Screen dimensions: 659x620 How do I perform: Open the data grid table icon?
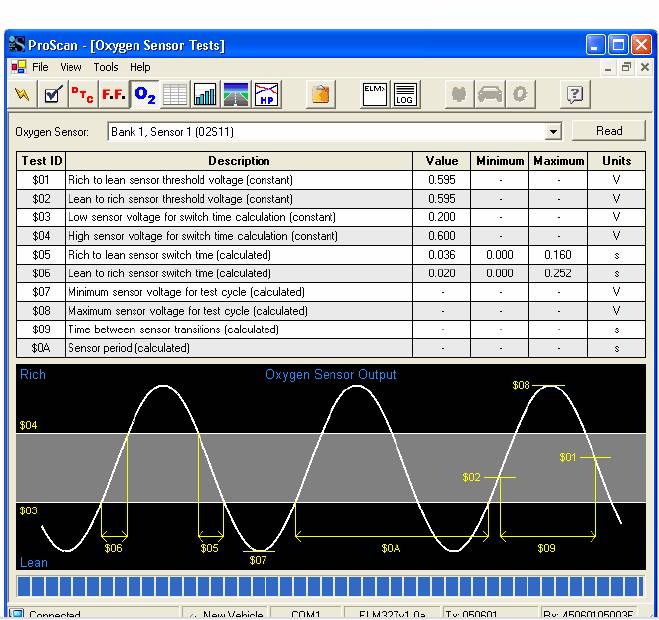[175, 95]
